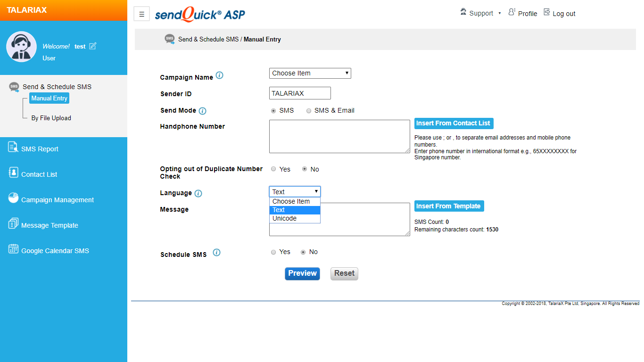Image resolution: width=644 pixels, height=362 pixels.
Task: Click the Support headset icon
Action: click(x=463, y=12)
